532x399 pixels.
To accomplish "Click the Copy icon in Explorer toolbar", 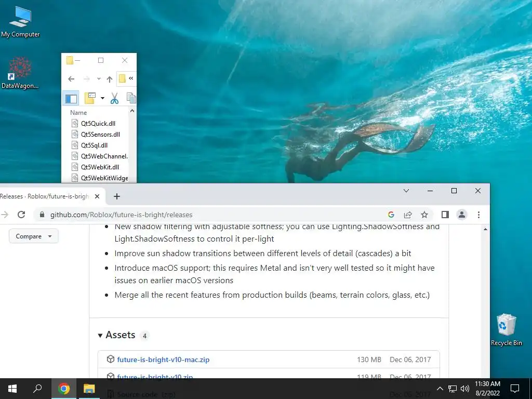I will [x=131, y=98].
